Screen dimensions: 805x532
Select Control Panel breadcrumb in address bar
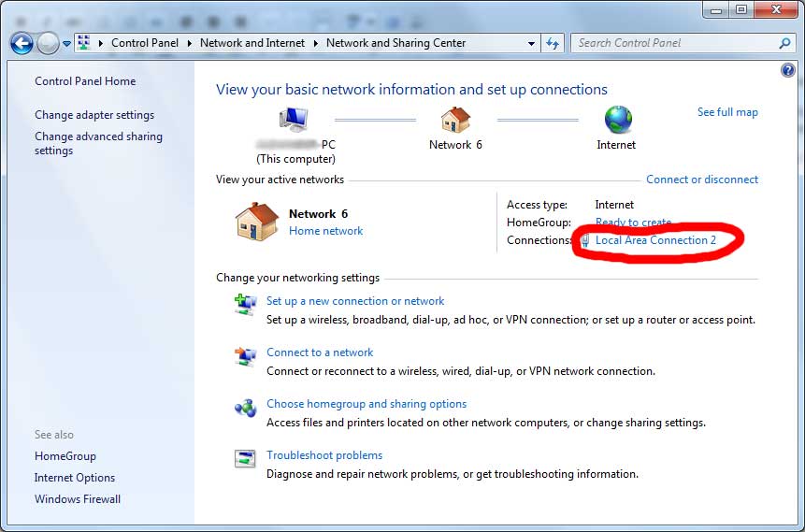pyautogui.click(x=145, y=43)
